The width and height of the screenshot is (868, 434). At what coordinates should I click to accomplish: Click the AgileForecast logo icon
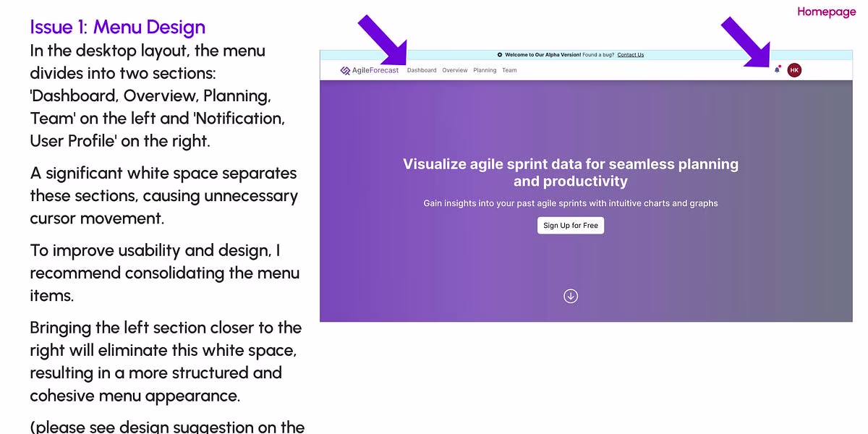pos(345,70)
